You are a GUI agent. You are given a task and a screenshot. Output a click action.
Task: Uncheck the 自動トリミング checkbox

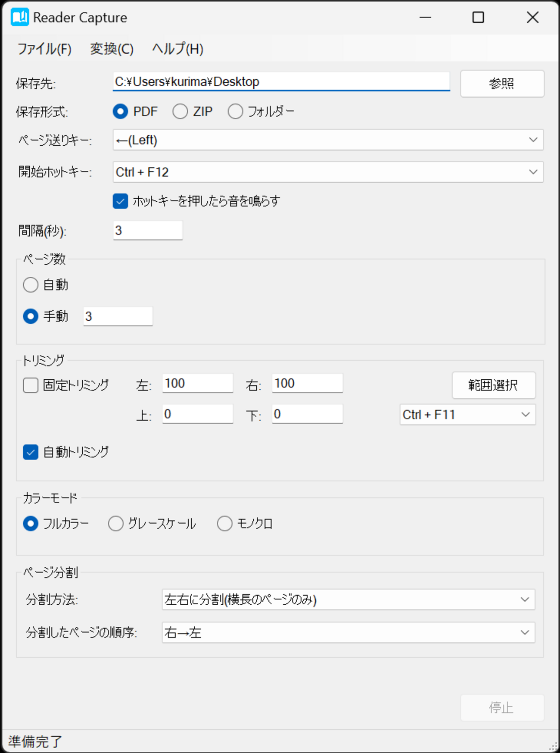[x=31, y=452]
